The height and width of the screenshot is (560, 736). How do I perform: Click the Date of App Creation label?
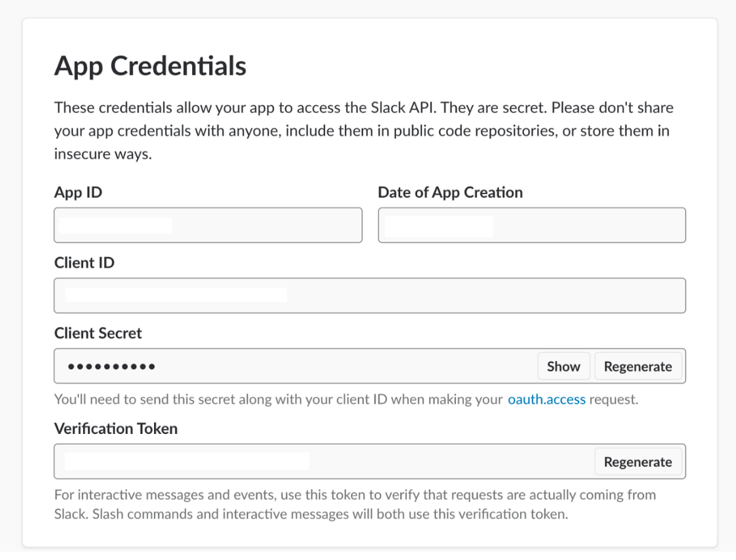click(450, 192)
